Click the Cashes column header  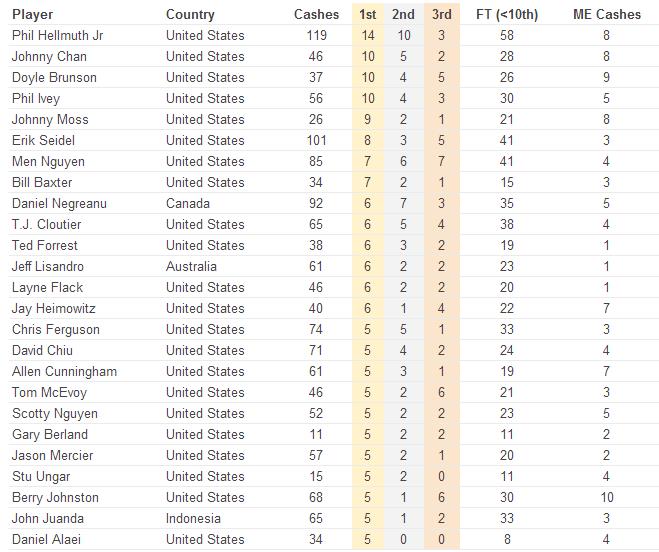pos(316,15)
